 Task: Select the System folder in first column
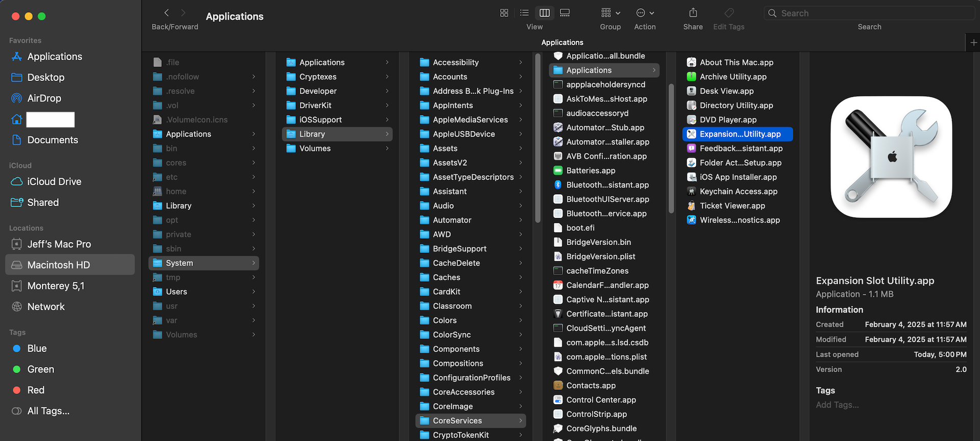[204, 263]
